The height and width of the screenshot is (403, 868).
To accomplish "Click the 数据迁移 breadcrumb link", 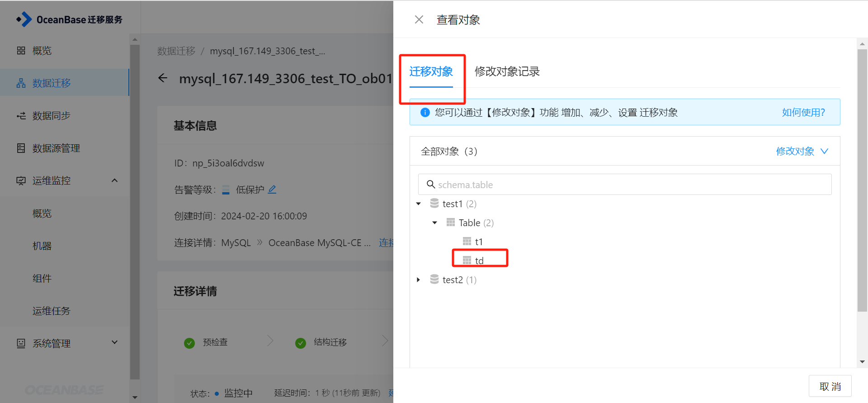I will (176, 51).
